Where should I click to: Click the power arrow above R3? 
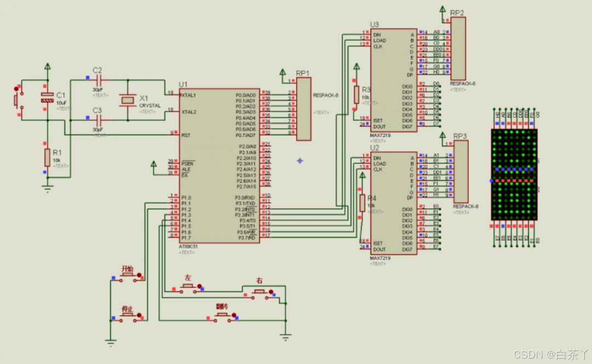356,67
